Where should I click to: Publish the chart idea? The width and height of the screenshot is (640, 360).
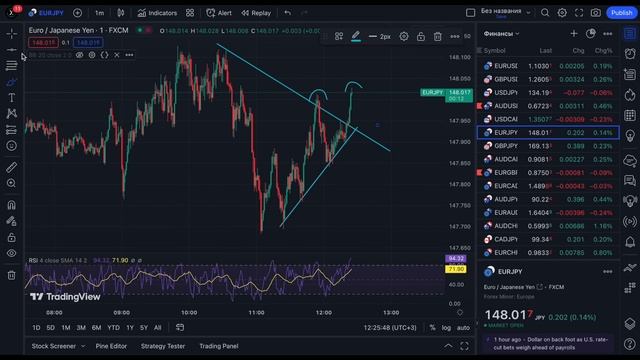coord(621,13)
